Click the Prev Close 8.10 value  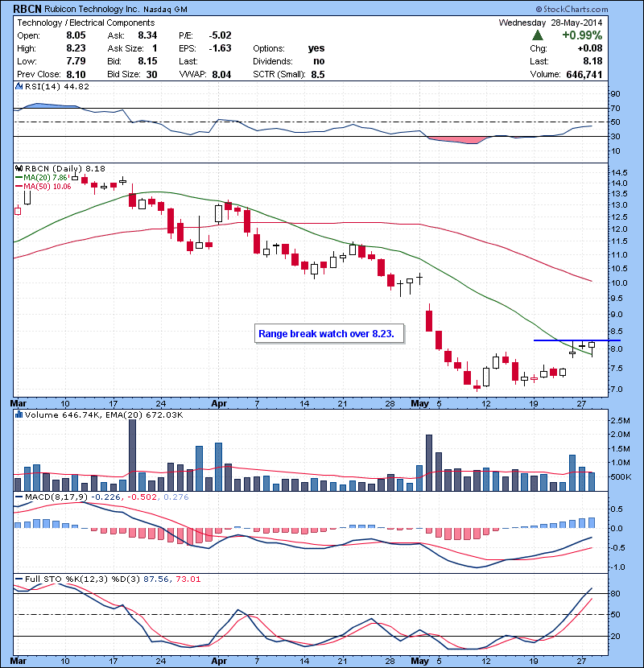76,75
